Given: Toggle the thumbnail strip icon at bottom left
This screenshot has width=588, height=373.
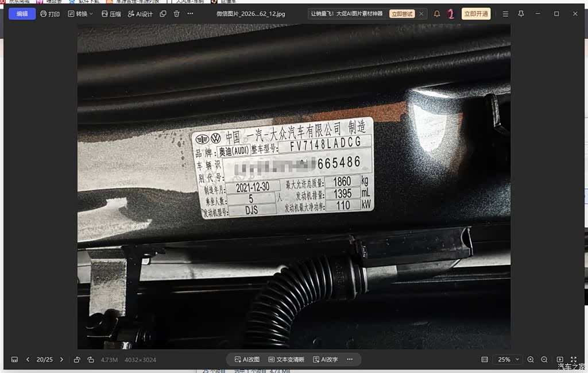Looking at the screenshot, I should [14, 359].
